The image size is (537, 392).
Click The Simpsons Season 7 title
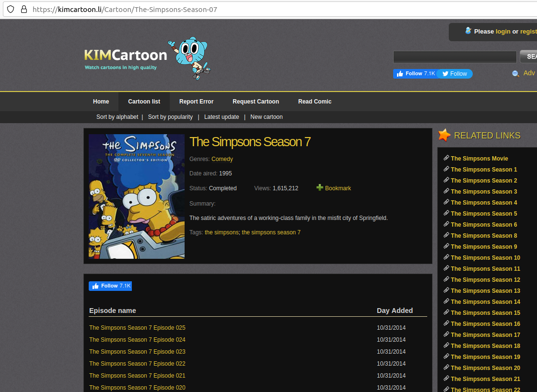[250, 142]
